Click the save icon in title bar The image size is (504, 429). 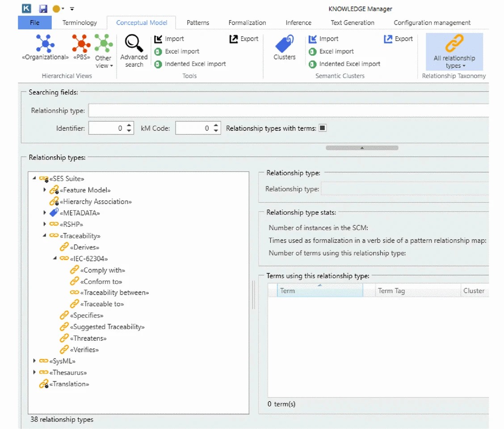(43, 9)
